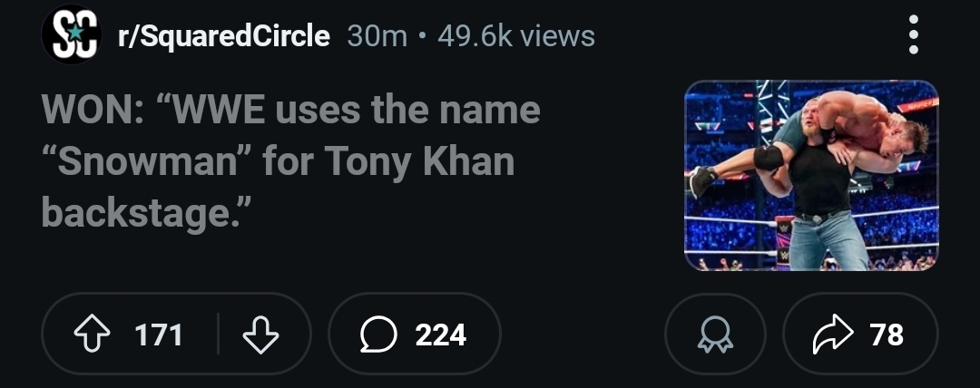Open the SquaredCircle subreddit avatar

[x=70, y=35]
